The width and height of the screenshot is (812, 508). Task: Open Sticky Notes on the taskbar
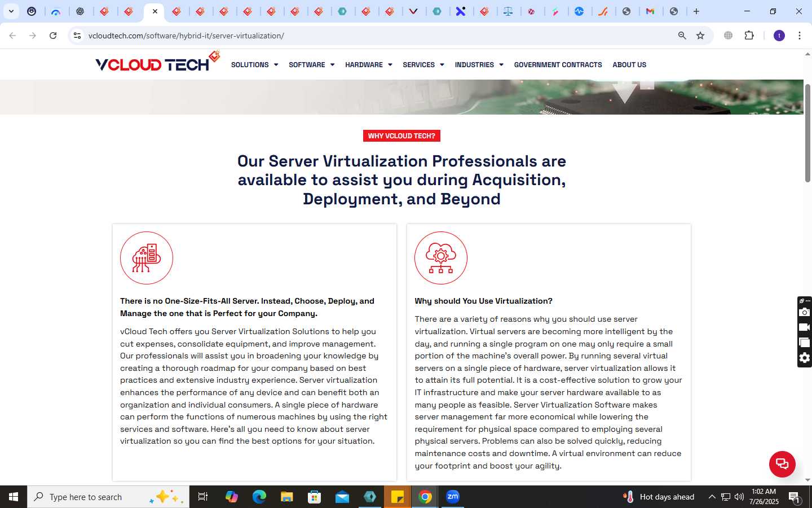pos(398,497)
